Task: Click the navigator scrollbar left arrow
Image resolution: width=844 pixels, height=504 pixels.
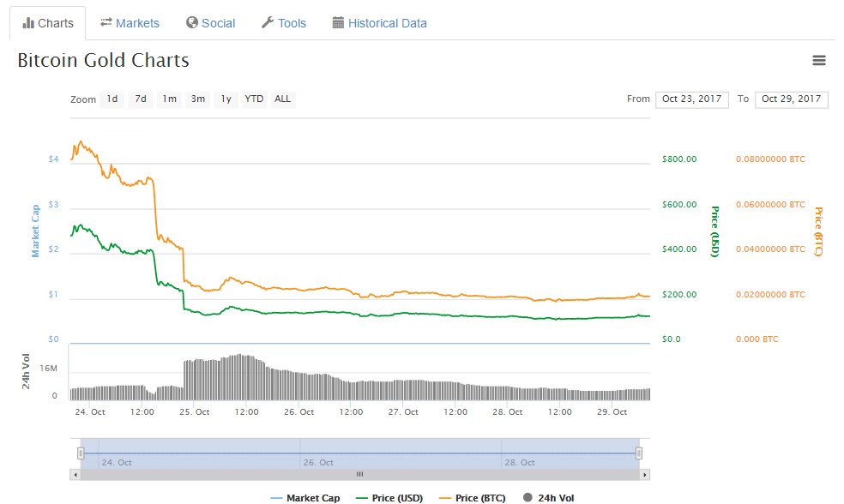Action: click(75, 474)
